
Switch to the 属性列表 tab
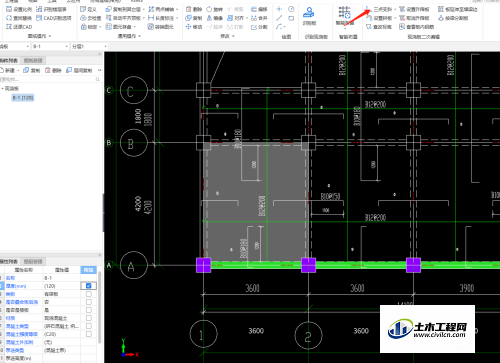[x=9, y=262]
